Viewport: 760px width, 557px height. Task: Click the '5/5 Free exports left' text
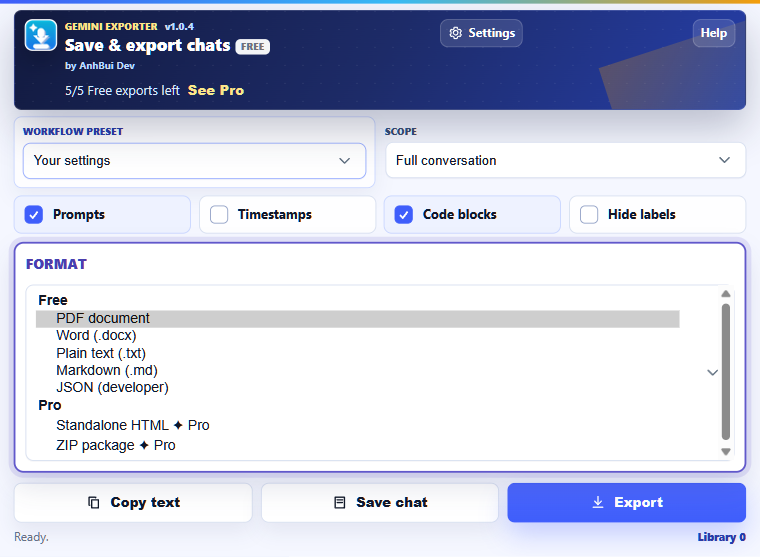point(122,91)
